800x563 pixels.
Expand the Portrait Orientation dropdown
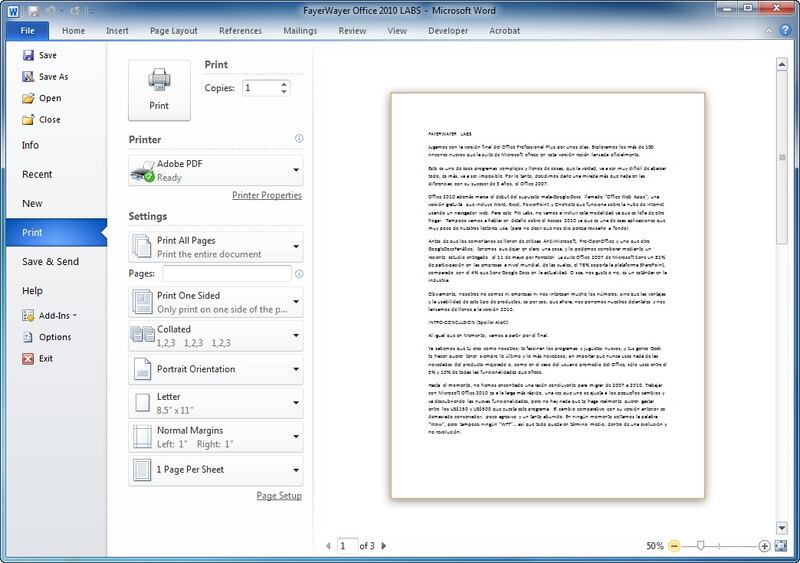point(216,369)
